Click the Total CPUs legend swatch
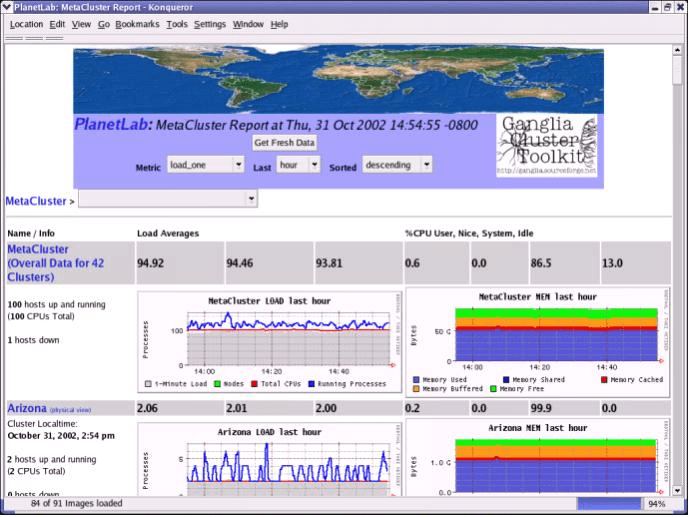The height and width of the screenshot is (517, 689). pos(254,384)
